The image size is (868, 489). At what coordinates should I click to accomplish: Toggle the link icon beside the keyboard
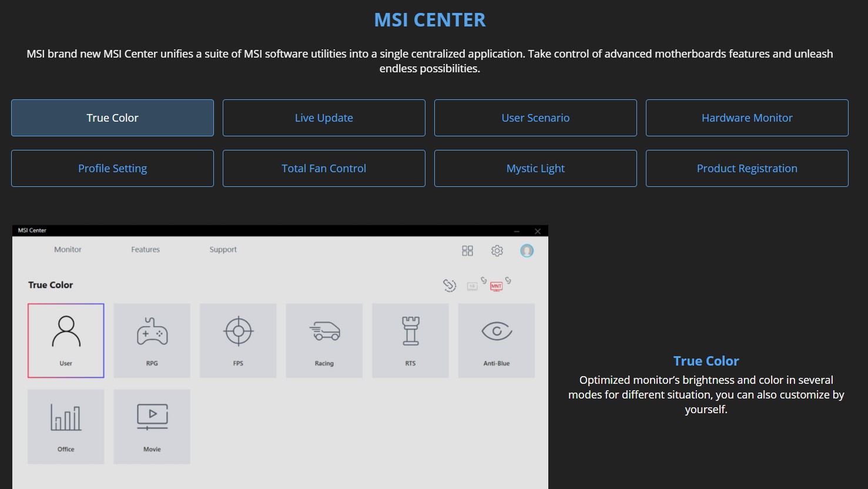483,281
